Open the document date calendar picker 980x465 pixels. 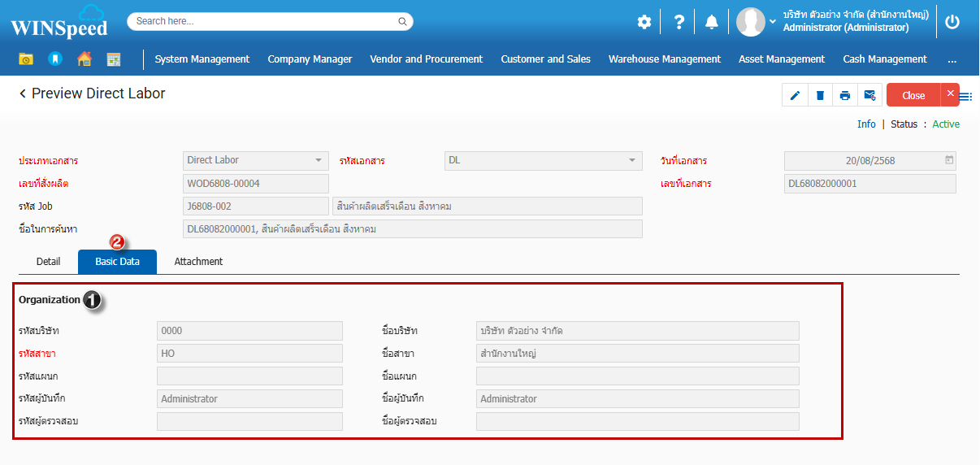click(x=949, y=160)
